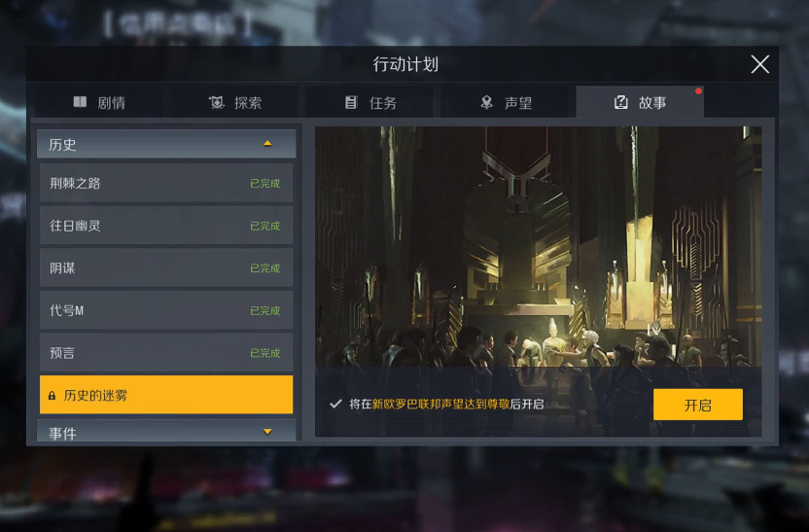Toggle the checkmark beside the unlock condition
The image size is (809, 532).
(x=335, y=404)
